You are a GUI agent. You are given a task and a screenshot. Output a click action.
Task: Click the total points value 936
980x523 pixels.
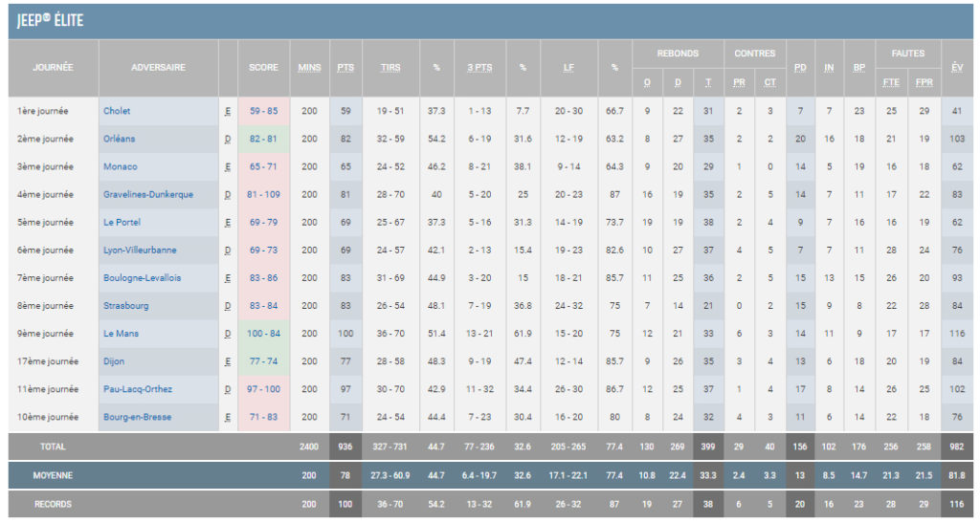pyautogui.click(x=345, y=447)
